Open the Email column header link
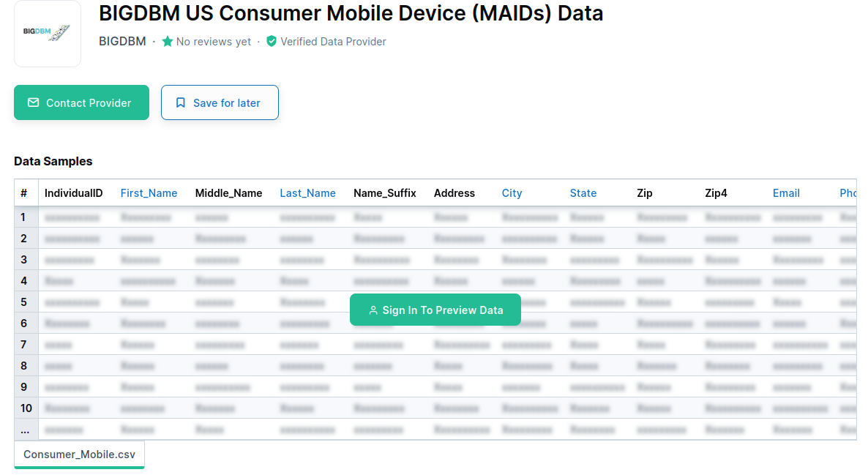This screenshot has width=868, height=475. pos(786,193)
